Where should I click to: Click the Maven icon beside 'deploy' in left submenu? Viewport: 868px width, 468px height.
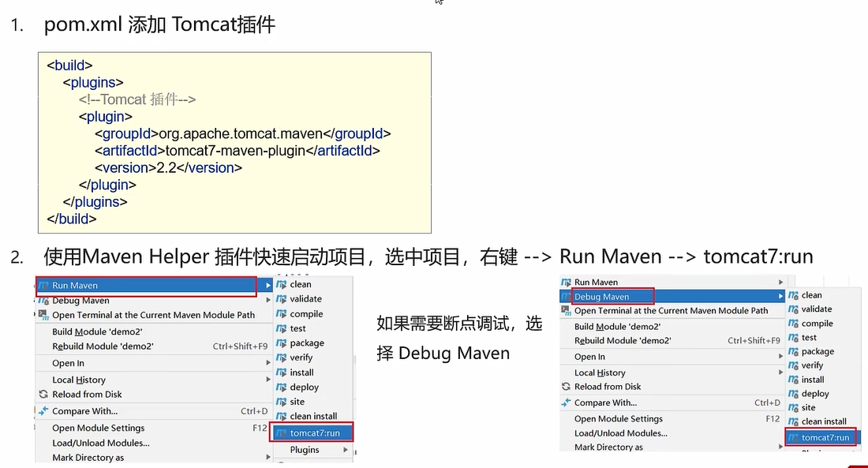281,388
